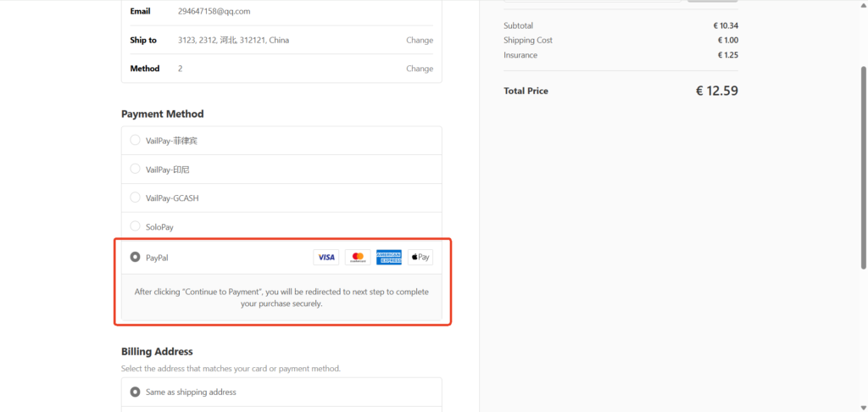Click the € 10.34 subtotal amount
The width and height of the screenshot is (868, 412).
click(x=726, y=25)
